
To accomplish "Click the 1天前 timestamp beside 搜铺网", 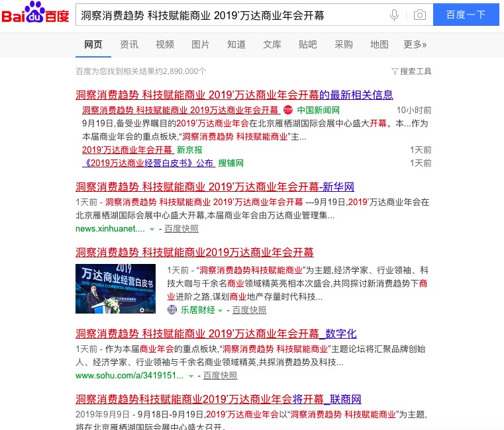I will coord(421,163).
